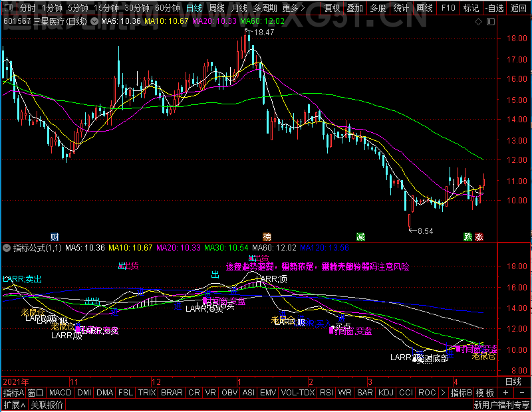The width and height of the screenshot is (532, 412).
Task: Switch indicator to VOL-TDX
Action: 298,393
